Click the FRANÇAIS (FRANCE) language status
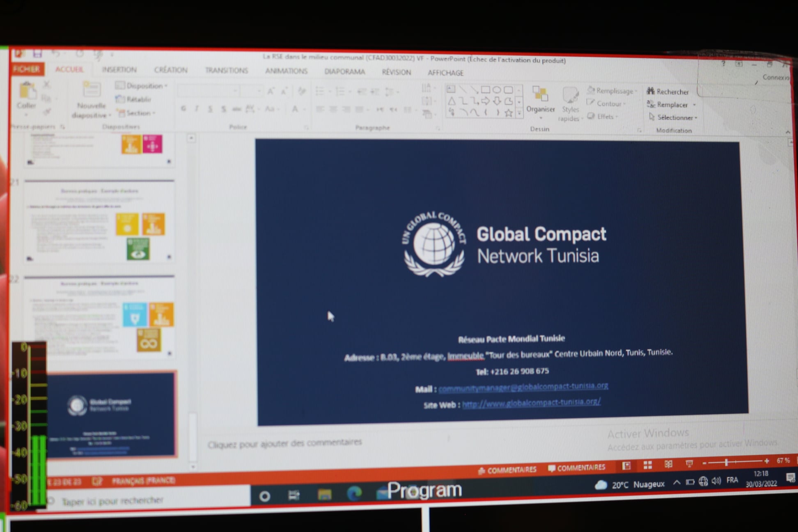 (144, 480)
